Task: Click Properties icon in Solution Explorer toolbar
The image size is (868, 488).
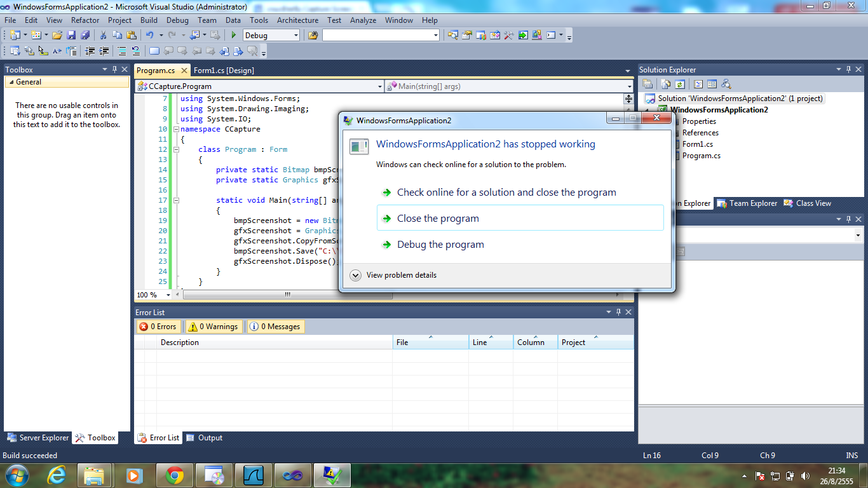Action: 648,84
